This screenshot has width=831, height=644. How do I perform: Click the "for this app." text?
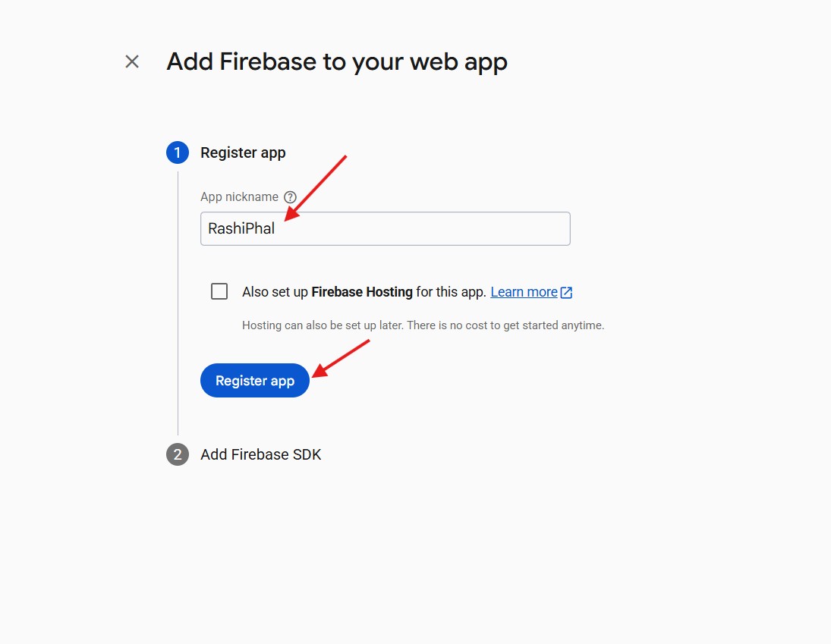coord(452,292)
